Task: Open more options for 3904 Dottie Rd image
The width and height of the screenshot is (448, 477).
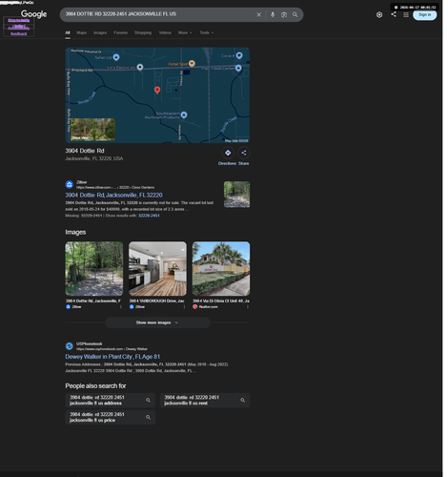Action: pyautogui.click(x=120, y=307)
